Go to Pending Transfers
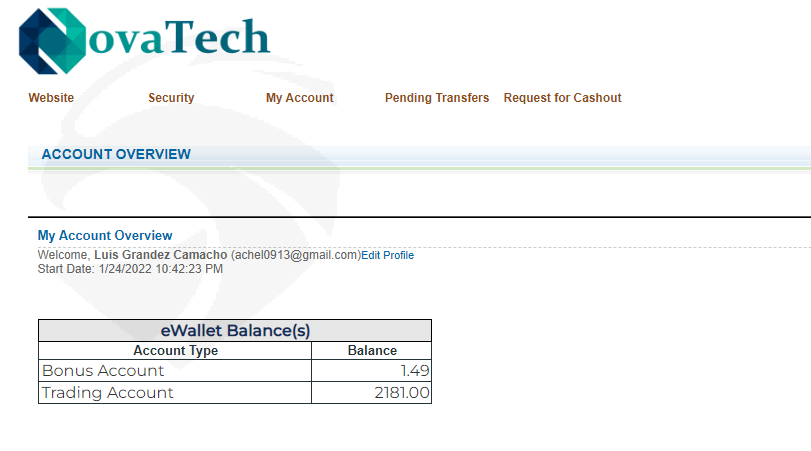This screenshot has width=811, height=451. click(x=437, y=98)
